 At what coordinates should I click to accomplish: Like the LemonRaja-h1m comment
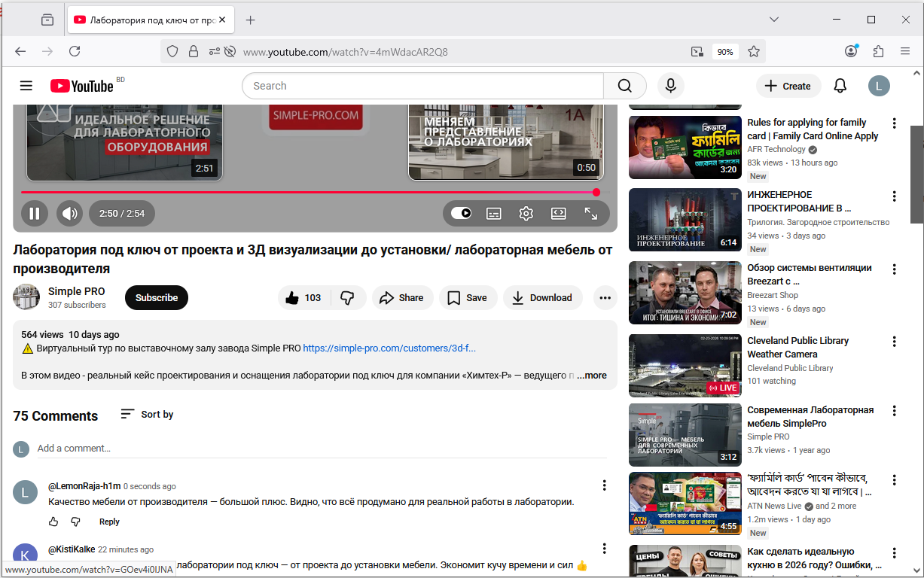coord(53,522)
